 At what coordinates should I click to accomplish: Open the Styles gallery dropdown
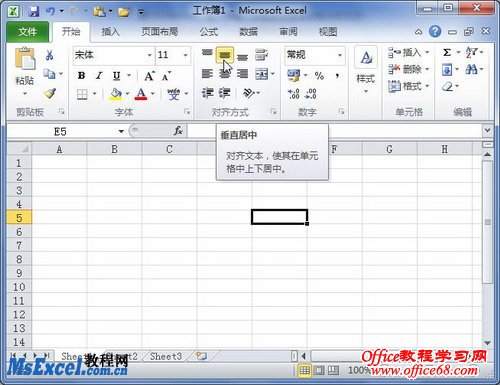(x=366, y=91)
